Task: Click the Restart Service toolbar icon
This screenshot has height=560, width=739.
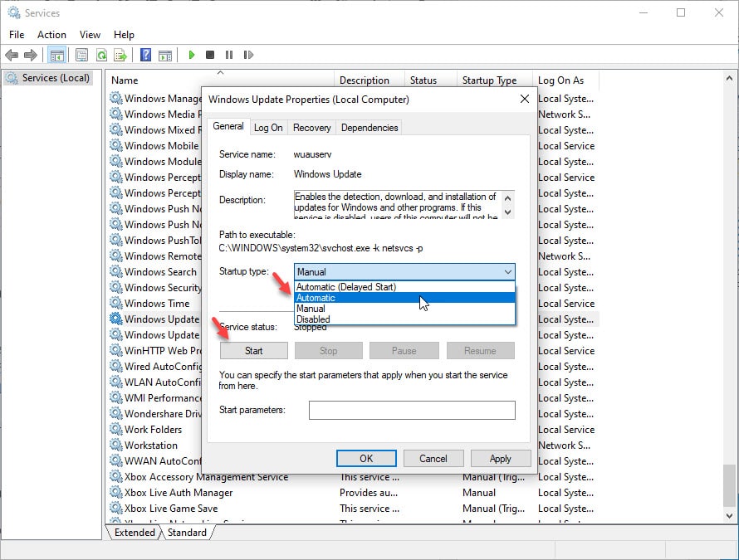Action: pyautogui.click(x=248, y=55)
